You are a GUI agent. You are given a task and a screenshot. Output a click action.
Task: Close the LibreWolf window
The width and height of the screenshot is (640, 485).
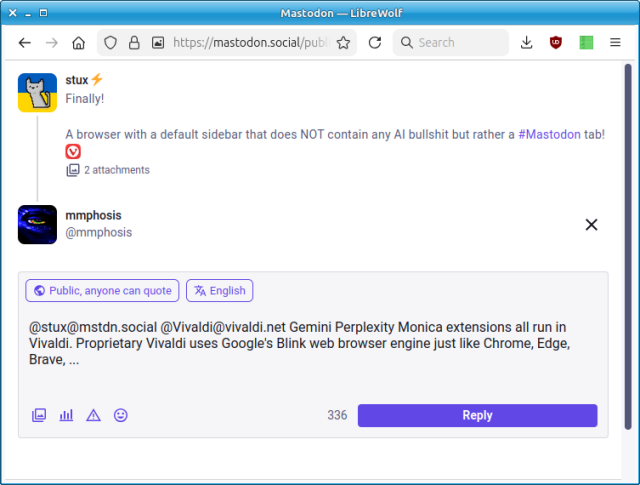(13, 13)
